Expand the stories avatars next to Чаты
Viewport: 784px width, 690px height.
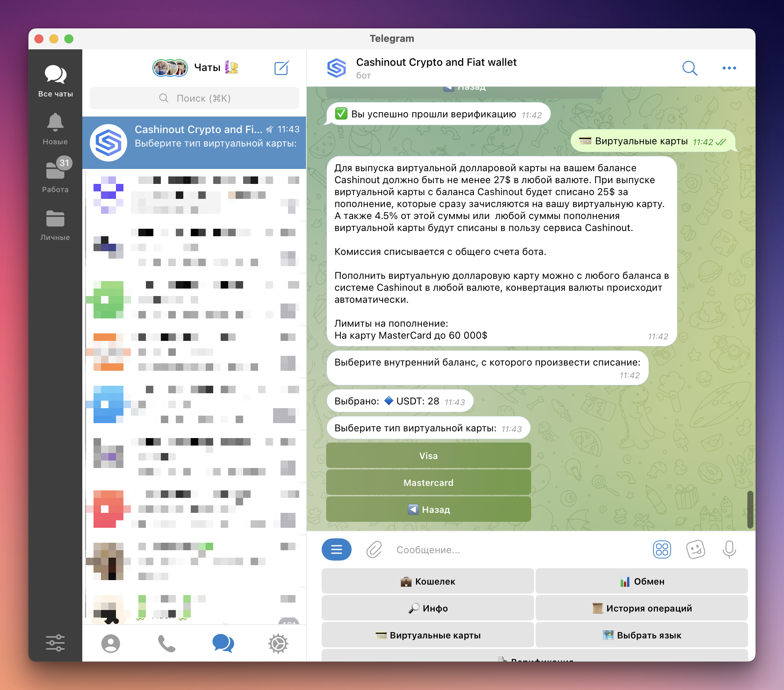point(170,68)
